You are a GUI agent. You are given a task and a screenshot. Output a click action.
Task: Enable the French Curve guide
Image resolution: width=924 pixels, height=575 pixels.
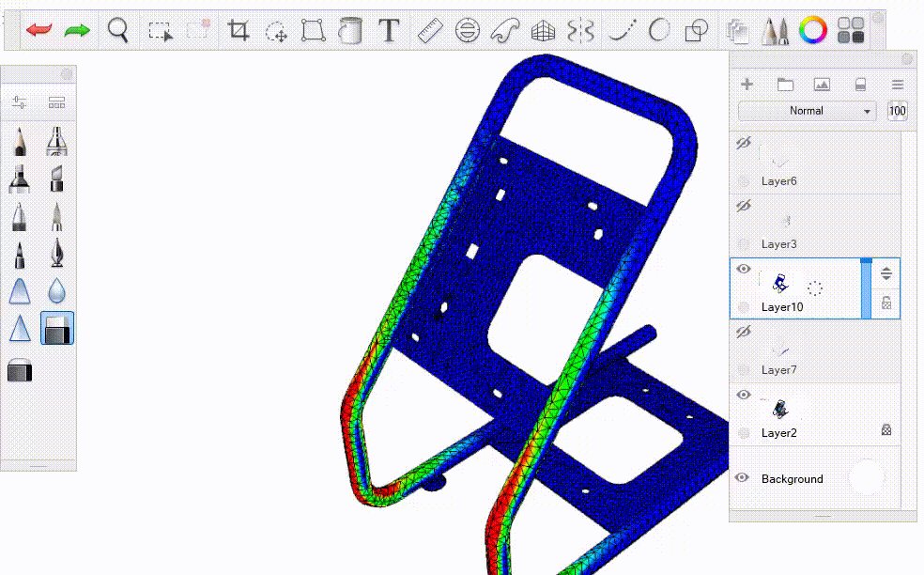tap(505, 30)
